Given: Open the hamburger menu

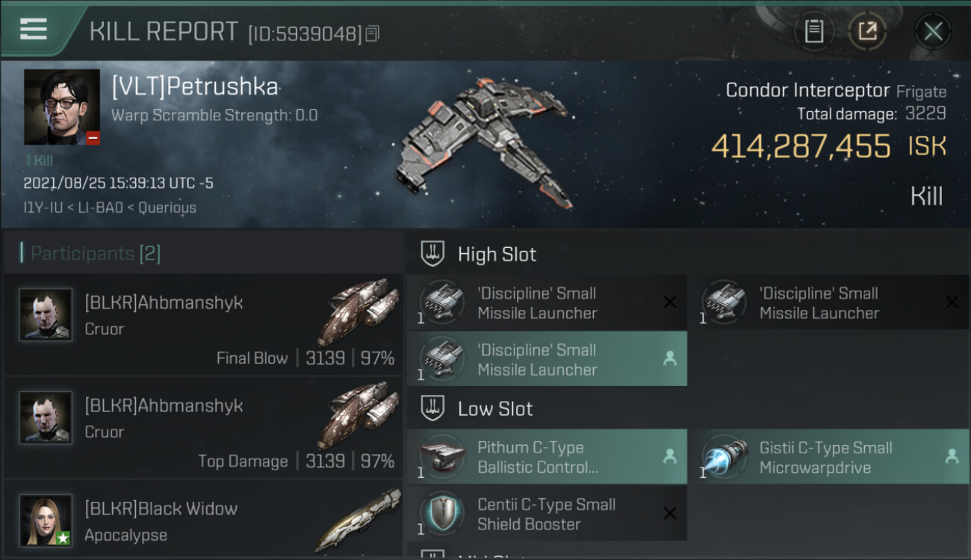Looking at the screenshot, I should [34, 30].
